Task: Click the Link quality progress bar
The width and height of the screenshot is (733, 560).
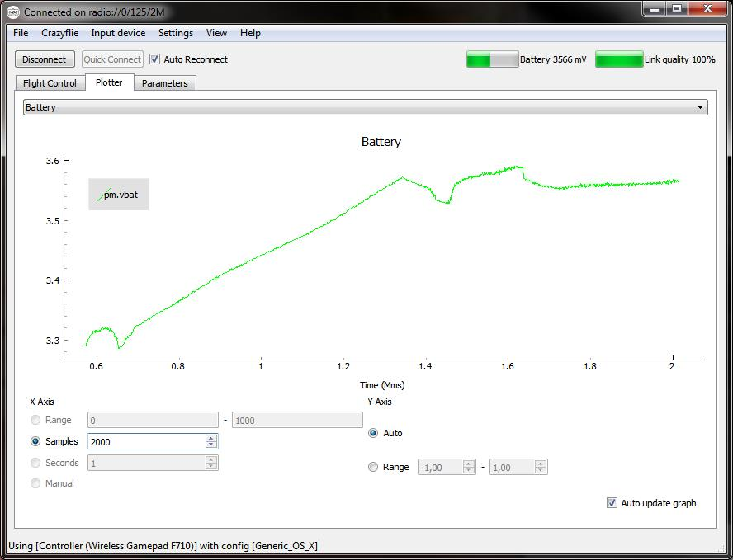Action: 618,59
